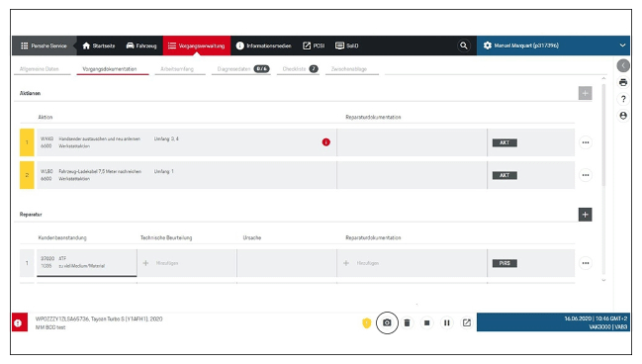The width and height of the screenshot is (642, 364).
Task: Open more options for repair row 1
Action: coord(586,263)
